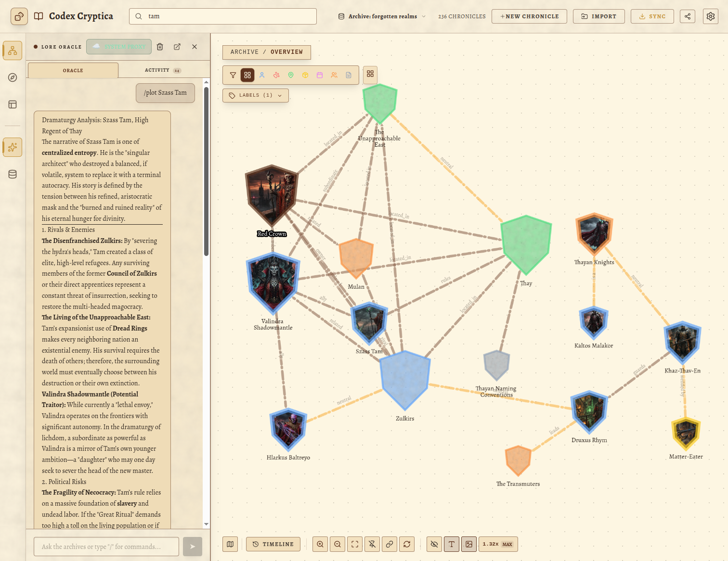Click the oracle command input field
728x561 pixels.
click(x=106, y=547)
